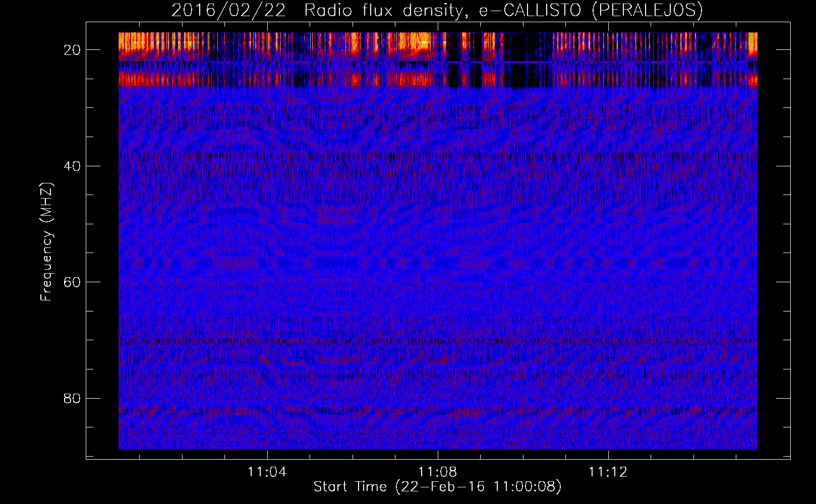Click the 20 frequency tick label
Image resolution: width=816 pixels, height=504 pixels.
(73, 50)
